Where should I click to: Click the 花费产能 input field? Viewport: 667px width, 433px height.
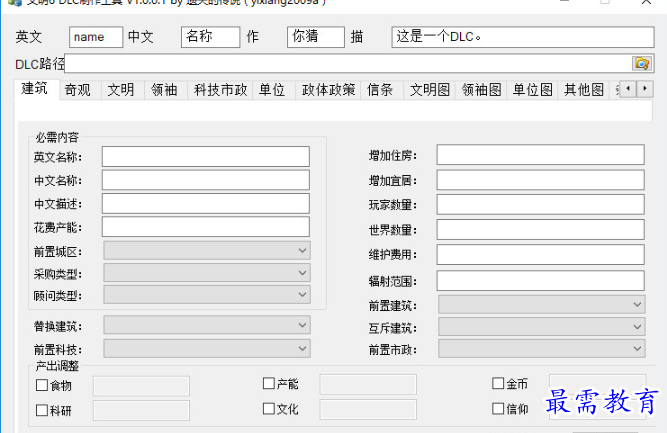206,227
